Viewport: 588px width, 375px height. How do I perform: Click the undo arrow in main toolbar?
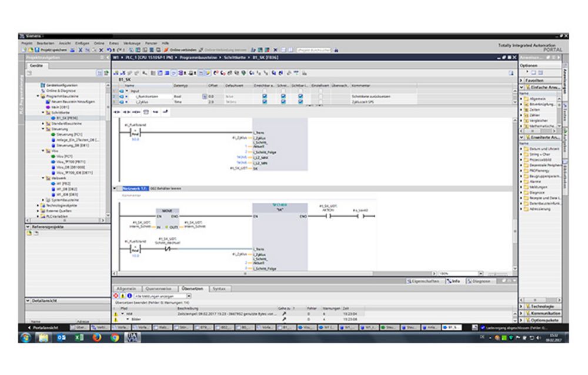[111, 51]
